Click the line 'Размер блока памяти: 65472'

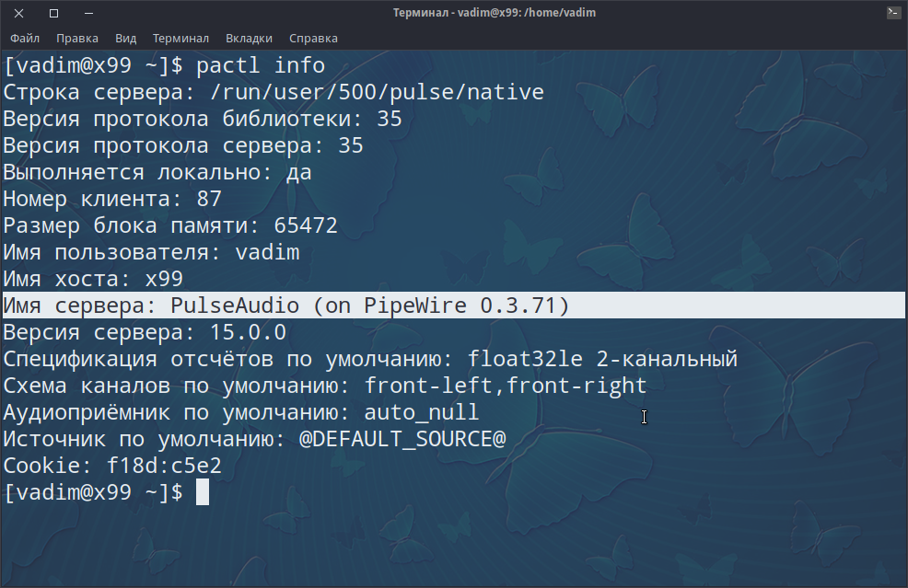point(170,225)
